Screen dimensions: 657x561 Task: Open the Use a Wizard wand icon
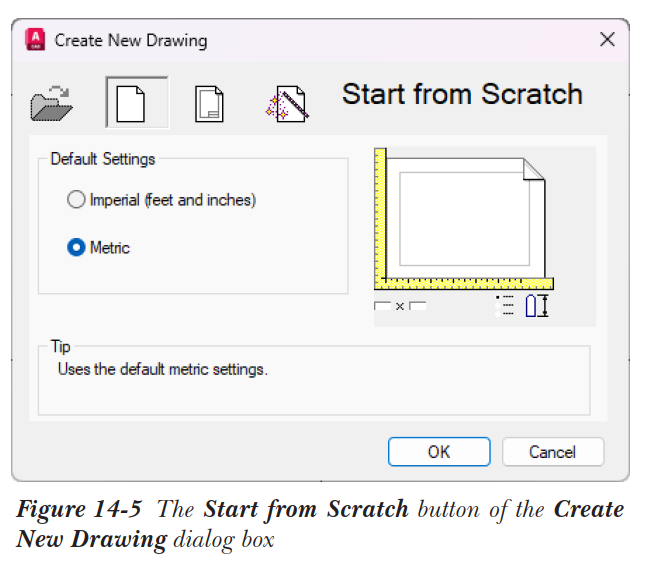point(287,103)
